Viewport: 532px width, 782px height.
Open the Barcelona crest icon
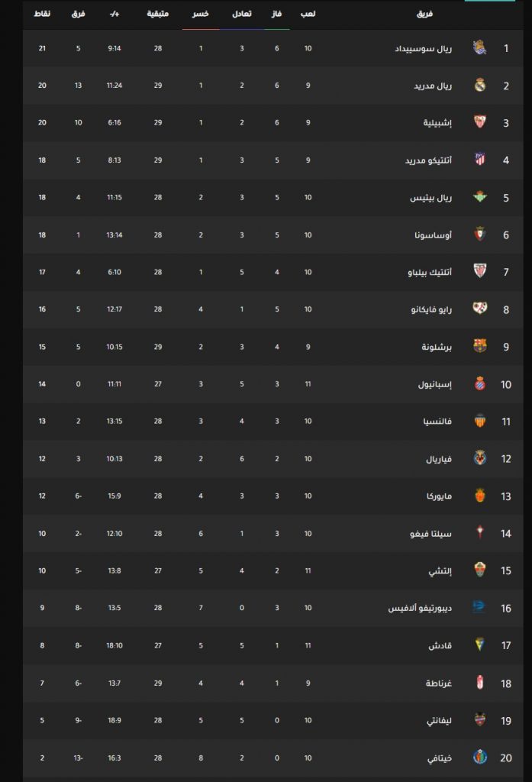[479, 346]
